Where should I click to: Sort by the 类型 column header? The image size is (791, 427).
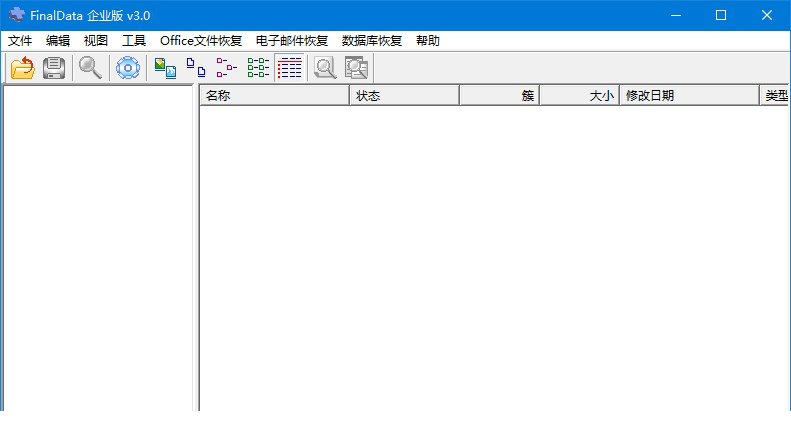[x=775, y=95]
